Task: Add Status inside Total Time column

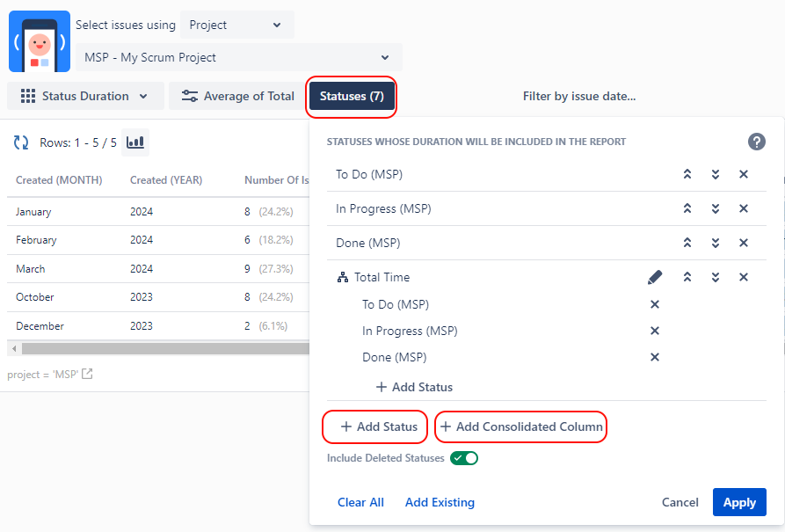Action: point(414,387)
